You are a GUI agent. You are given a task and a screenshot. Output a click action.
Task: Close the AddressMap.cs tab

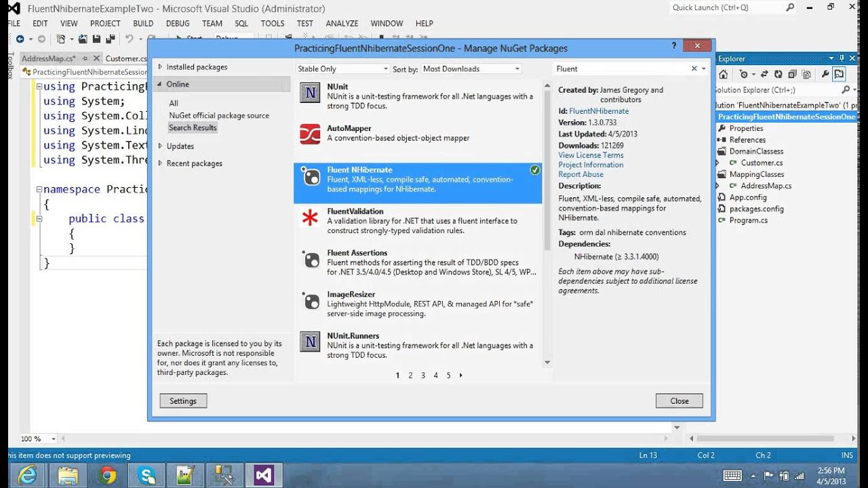pos(96,59)
